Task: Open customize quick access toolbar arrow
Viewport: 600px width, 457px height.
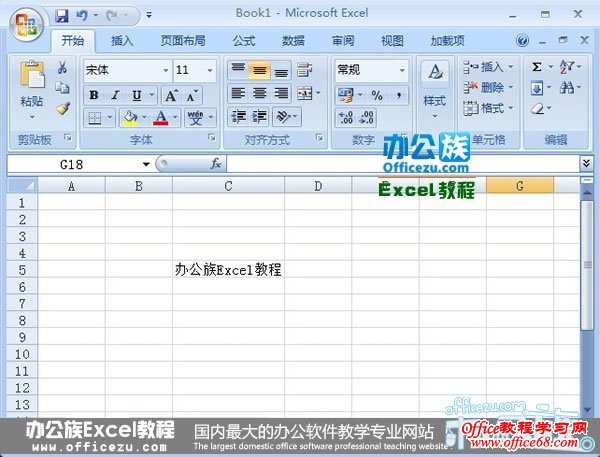Action: 149,16
